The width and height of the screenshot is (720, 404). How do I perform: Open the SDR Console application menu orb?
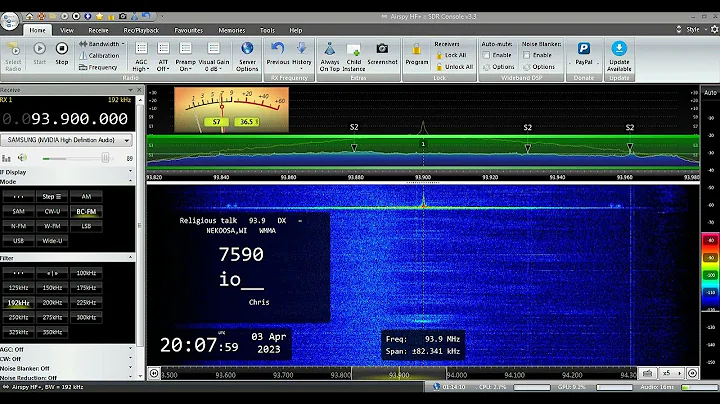10,21
